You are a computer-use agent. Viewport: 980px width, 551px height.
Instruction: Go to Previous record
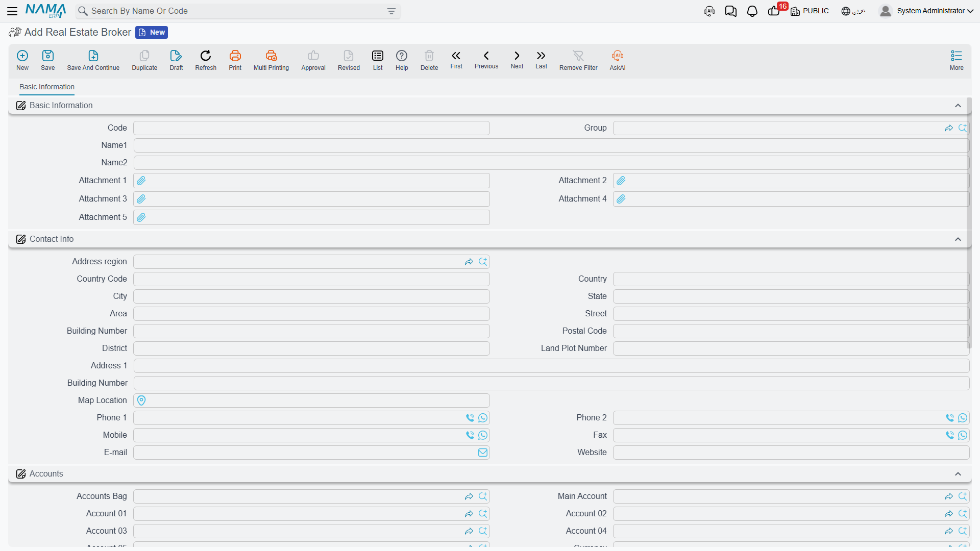(x=486, y=60)
